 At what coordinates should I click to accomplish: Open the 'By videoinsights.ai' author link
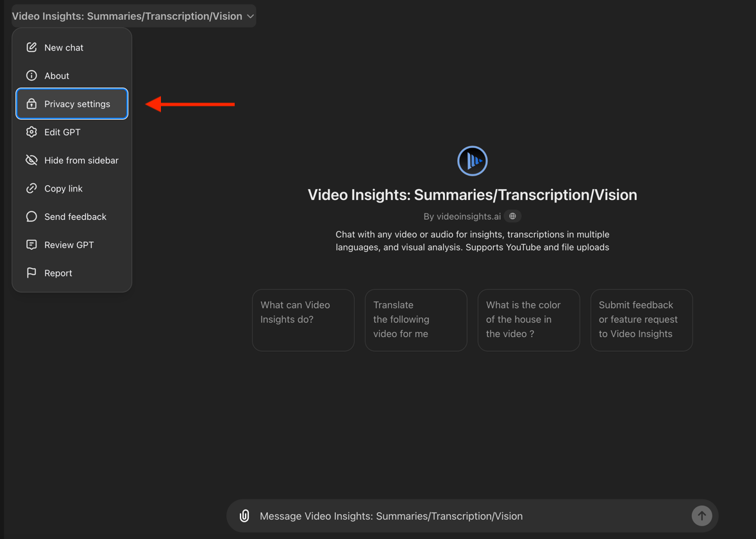click(462, 217)
